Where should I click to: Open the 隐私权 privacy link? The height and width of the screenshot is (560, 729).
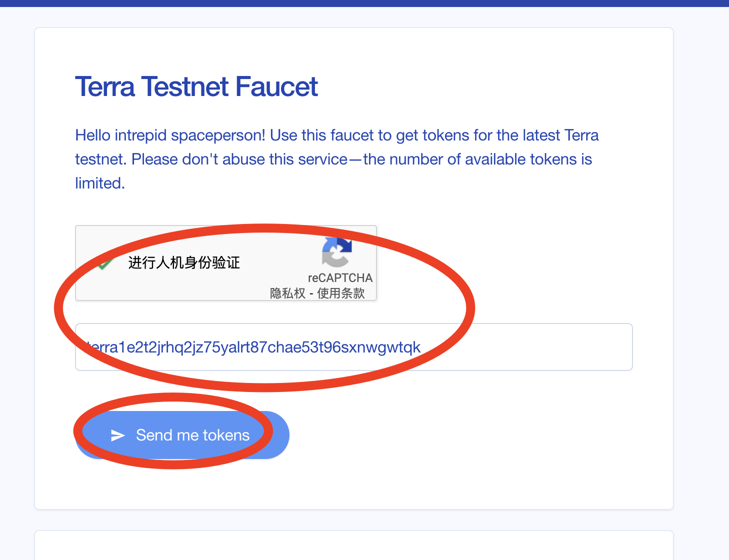click(287, 293)
